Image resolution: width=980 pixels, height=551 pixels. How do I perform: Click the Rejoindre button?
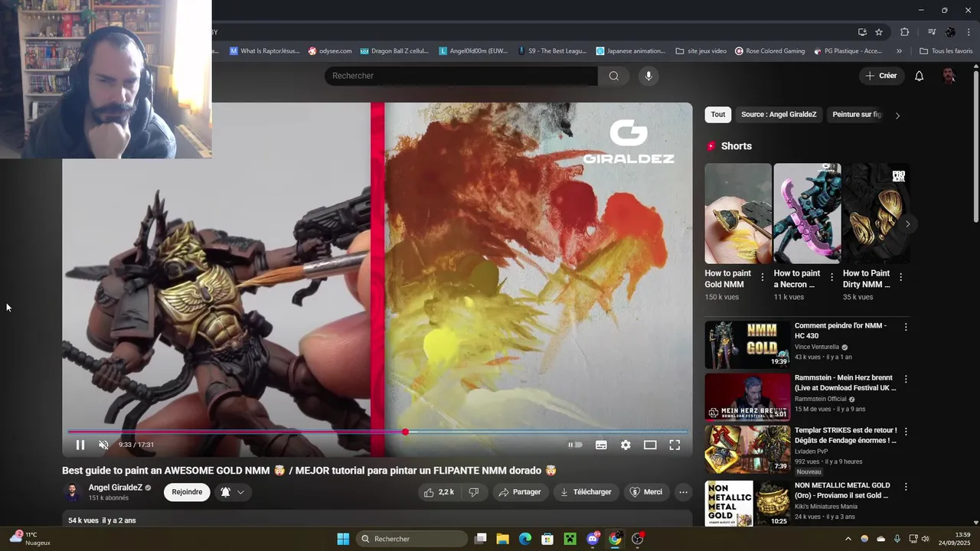tap(187, 492)
